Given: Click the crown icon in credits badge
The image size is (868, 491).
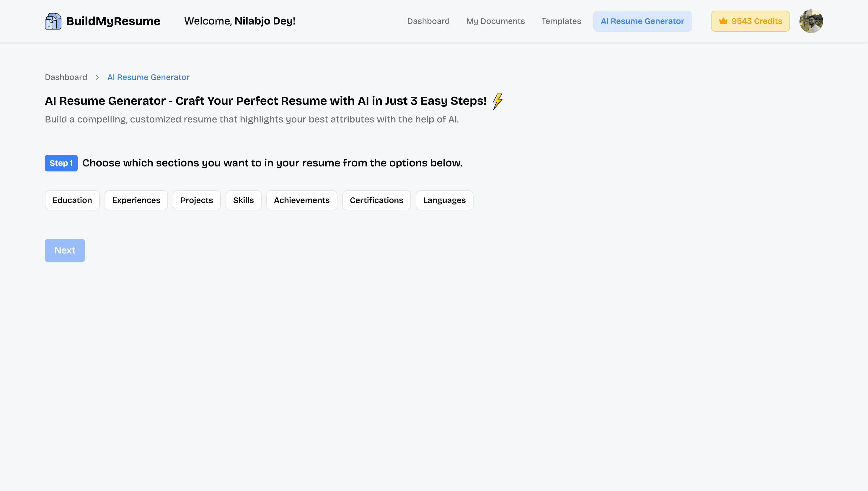Looking at the screenshot, I should (723, 21).
